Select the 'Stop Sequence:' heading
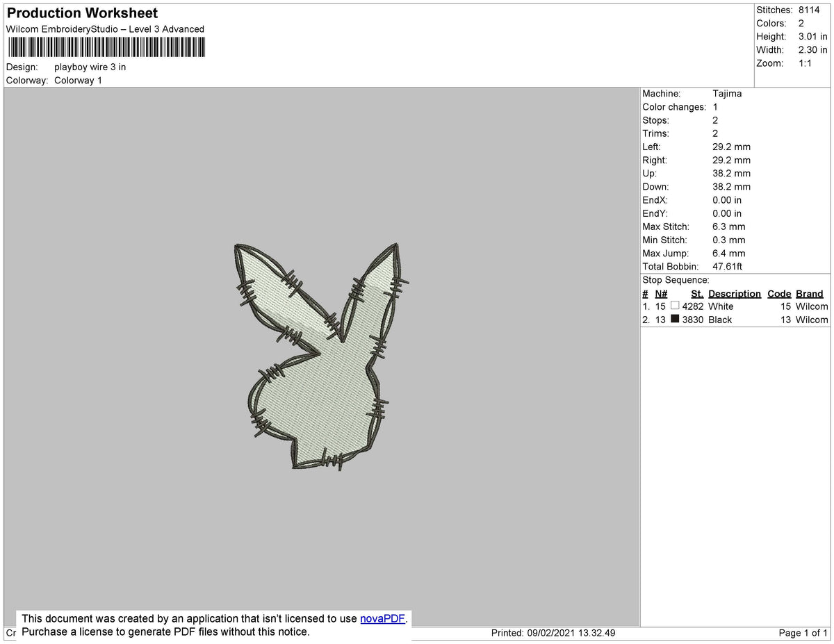 [x=676, y=280]
